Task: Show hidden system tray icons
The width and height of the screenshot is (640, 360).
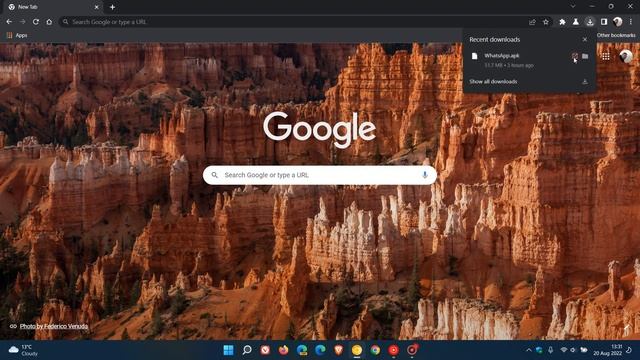Action: click(x=529, y=350)
